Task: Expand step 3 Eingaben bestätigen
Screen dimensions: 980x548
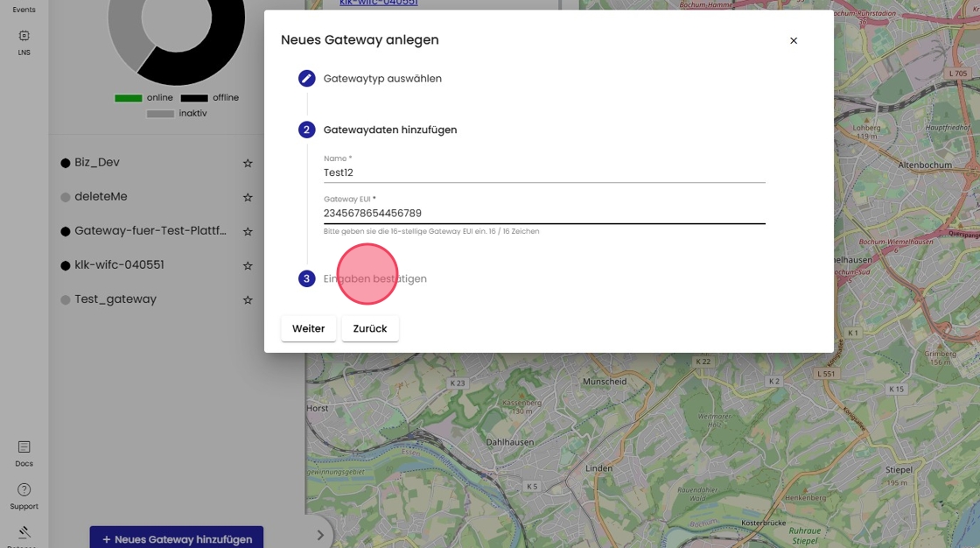Action: pos(374,278)
